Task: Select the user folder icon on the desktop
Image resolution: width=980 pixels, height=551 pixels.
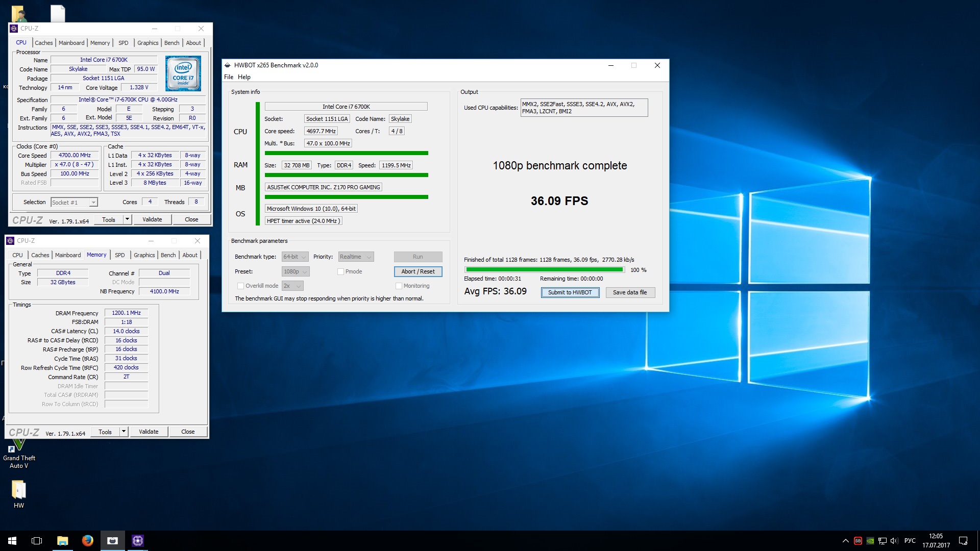Action: (19, 13)
